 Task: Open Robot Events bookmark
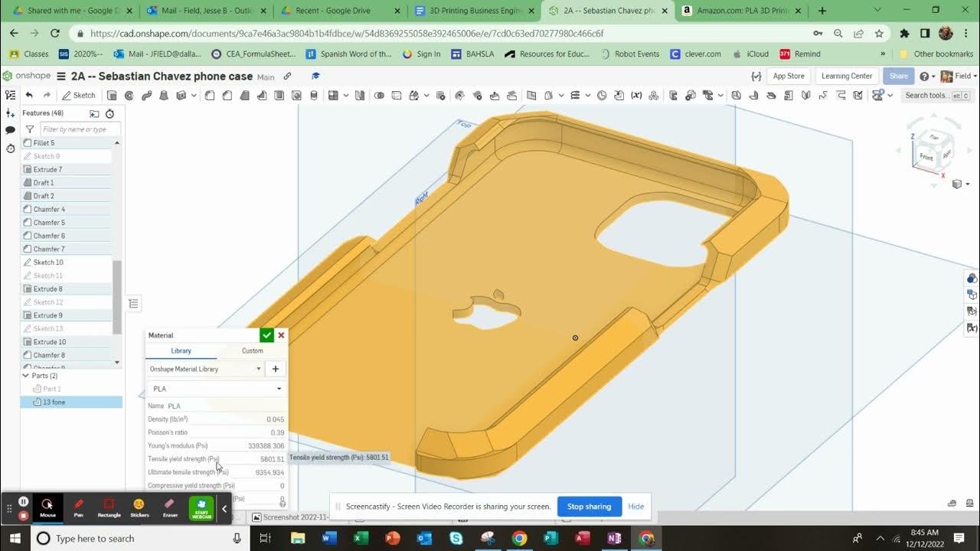click(x=629, y=54)
